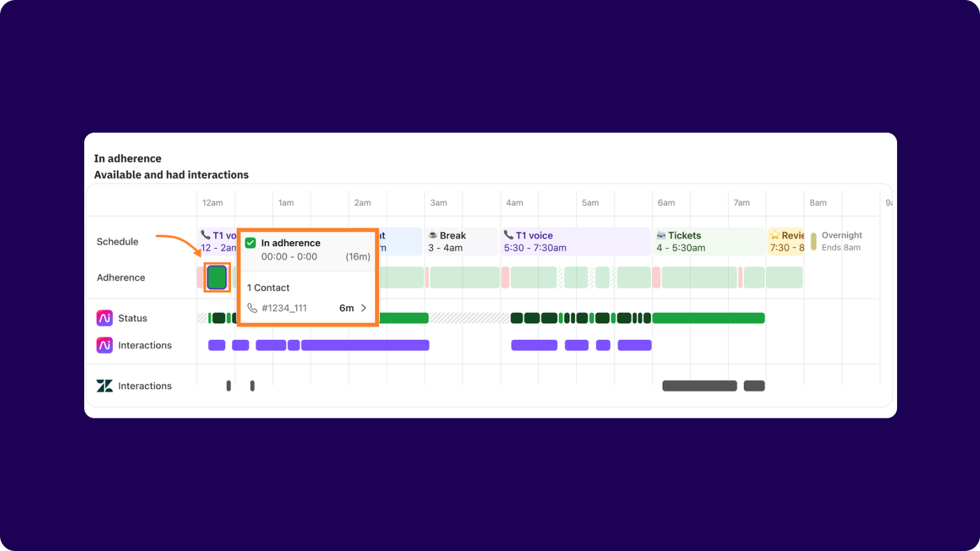Click the Tickets 4 - 5:30am schedule block
Viewport: 980px width, 551px height.
(x=708, y=242)
